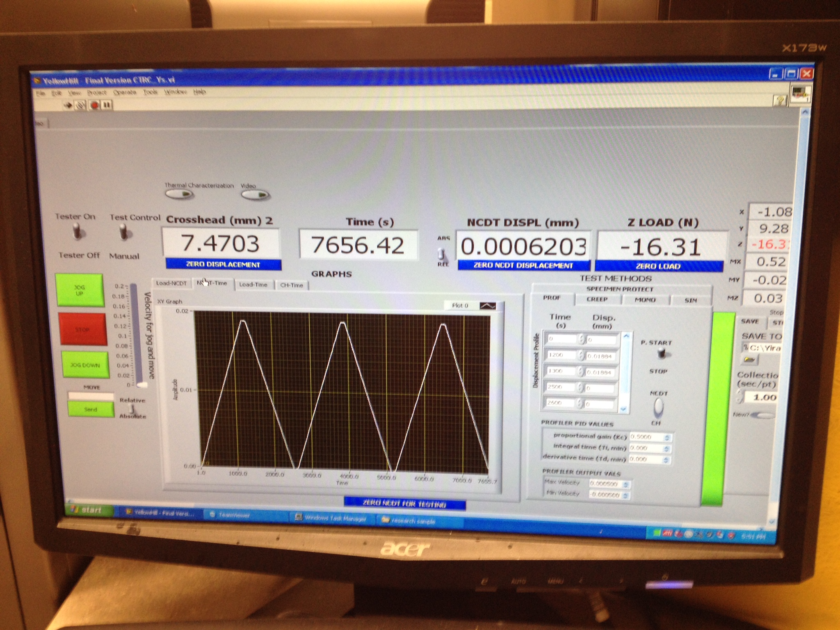
Task: Click the MOVE distance input field
Action: (91, 396)
